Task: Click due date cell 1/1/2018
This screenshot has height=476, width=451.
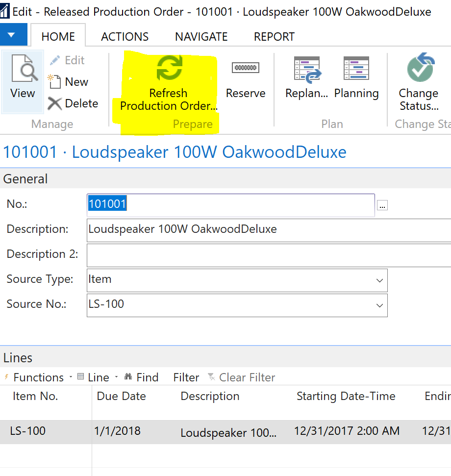Action: [117, 431]
